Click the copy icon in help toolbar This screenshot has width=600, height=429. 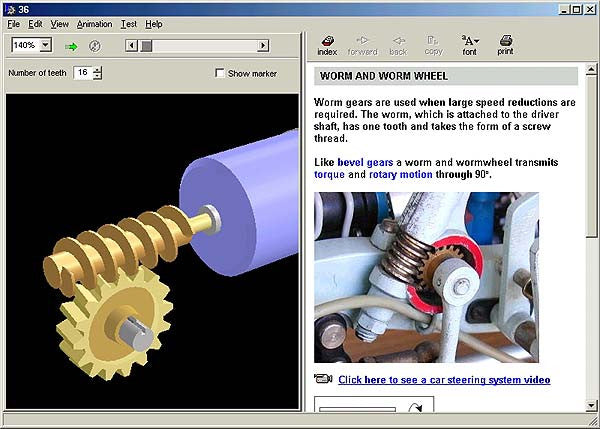(433, 44)
